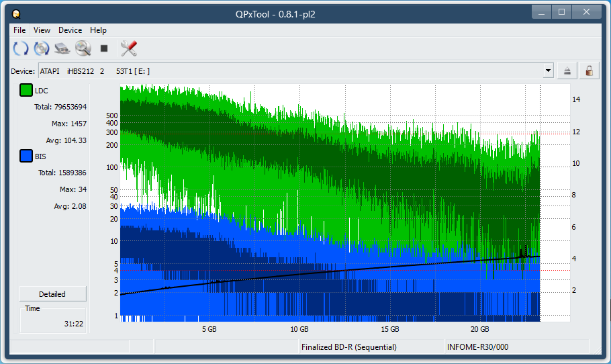Stop the running test with the stop icon
Viewport: 611px width, 364px height.
[104, 48]
